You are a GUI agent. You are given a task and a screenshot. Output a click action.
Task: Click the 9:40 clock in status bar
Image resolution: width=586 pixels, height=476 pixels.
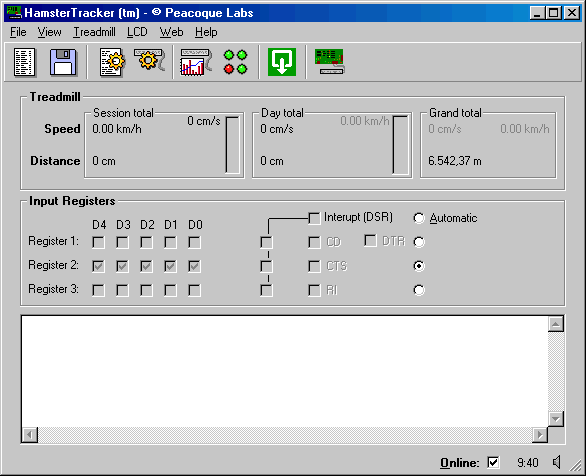pos(528,463)
